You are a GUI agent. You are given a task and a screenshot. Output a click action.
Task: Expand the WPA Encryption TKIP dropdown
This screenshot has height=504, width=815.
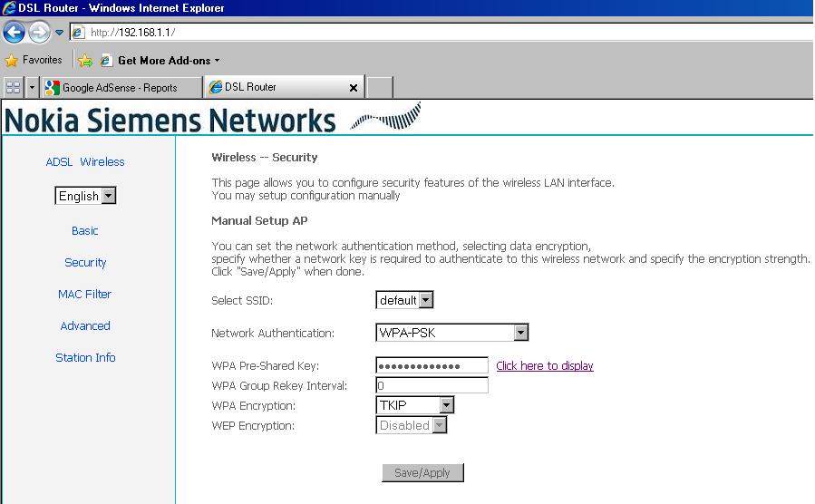[415, 405]
